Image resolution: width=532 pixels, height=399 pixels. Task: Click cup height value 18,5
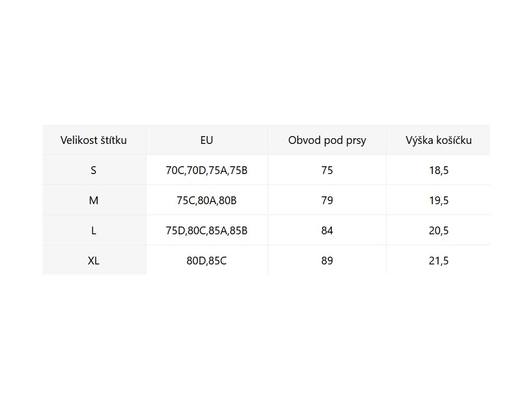439,170
